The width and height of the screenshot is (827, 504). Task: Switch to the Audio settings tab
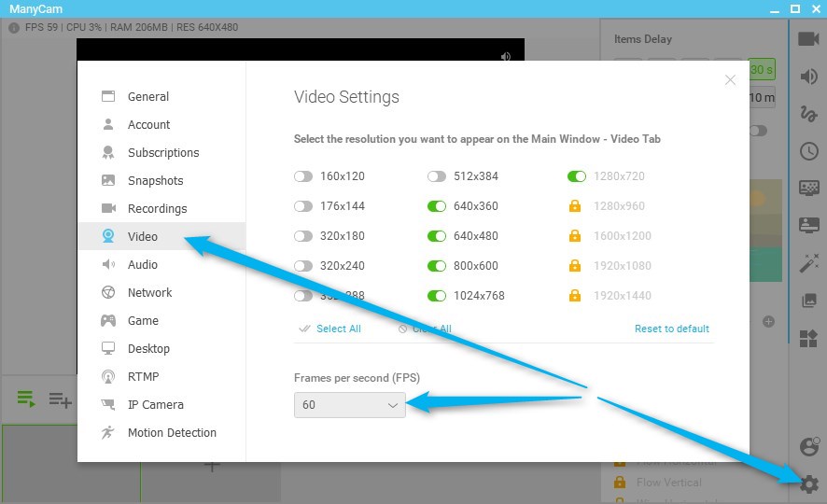[x=142, y=265]
